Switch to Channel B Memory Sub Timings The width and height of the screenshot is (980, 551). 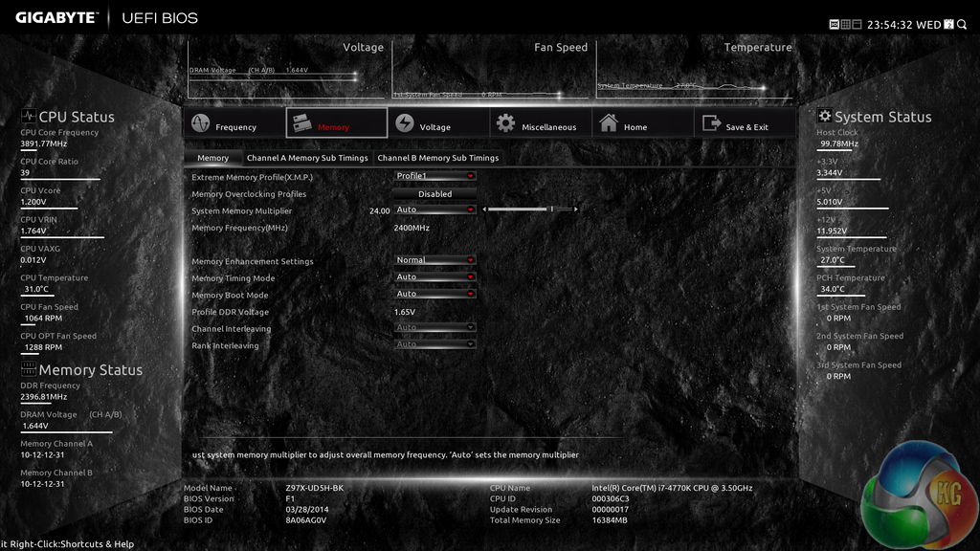[438, 158]
